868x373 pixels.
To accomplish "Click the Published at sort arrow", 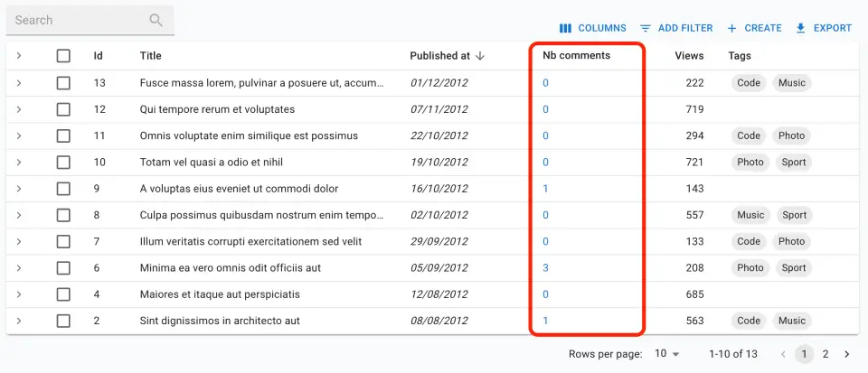I will (480, 56).
